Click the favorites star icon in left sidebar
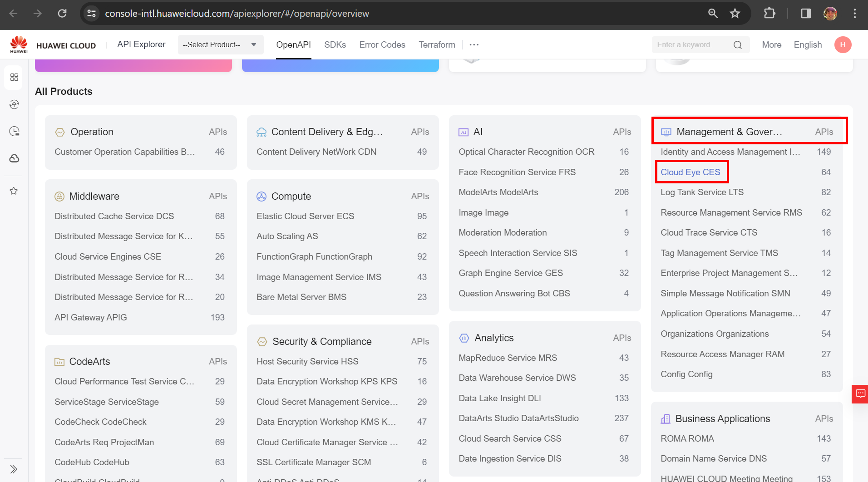This screenshot has height=482, width=868. point(14,191)
